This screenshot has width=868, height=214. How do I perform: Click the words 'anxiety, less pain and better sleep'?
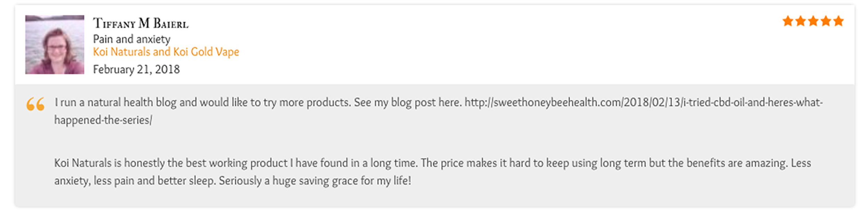pos(135,181)
